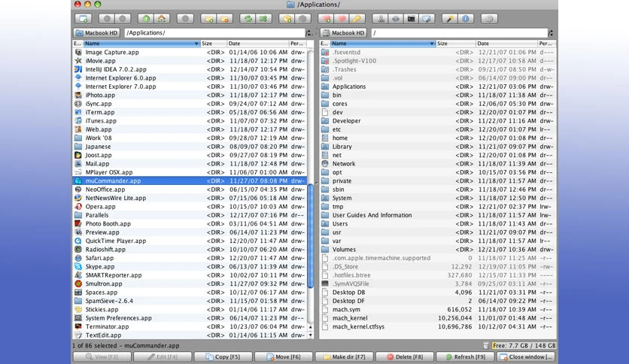Show file properties with blue info icon

[465, 19]
